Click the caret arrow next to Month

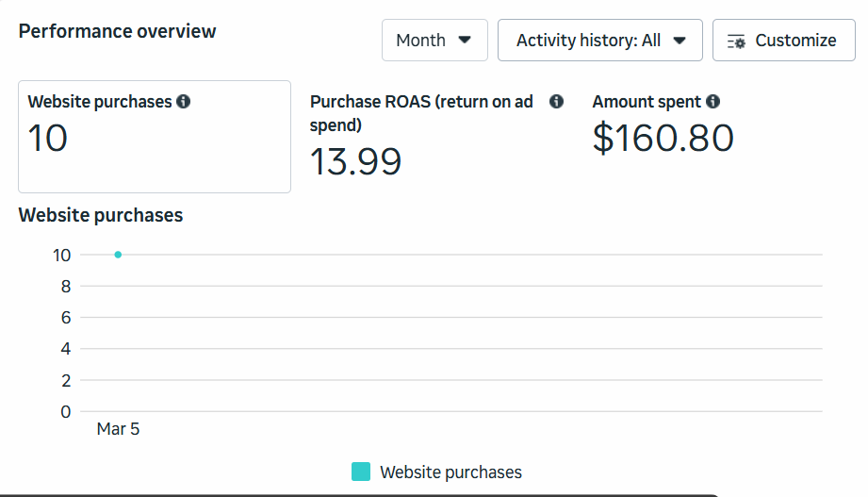[x=465, y=41]
